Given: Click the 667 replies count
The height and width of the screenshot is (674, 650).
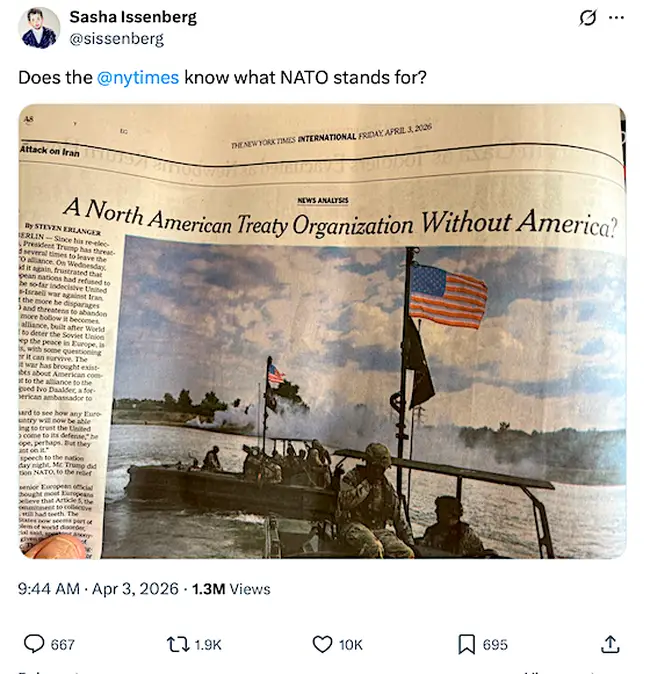Looking at the screenshot, I should point(62,645).
